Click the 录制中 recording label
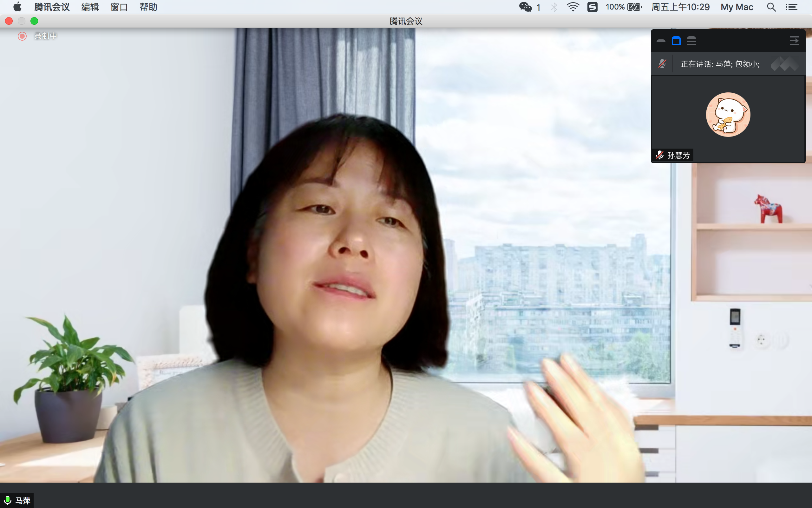This screenshot has width=812, height=508. coord(46,36)
